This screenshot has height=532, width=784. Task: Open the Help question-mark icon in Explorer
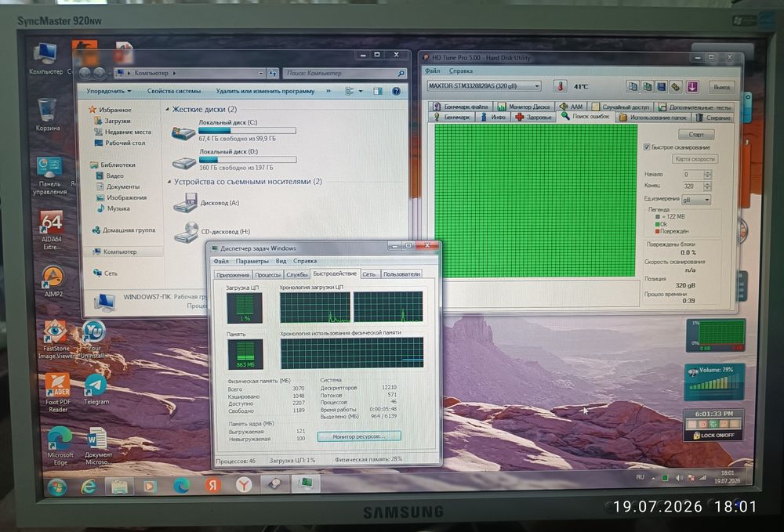[396, 91]
